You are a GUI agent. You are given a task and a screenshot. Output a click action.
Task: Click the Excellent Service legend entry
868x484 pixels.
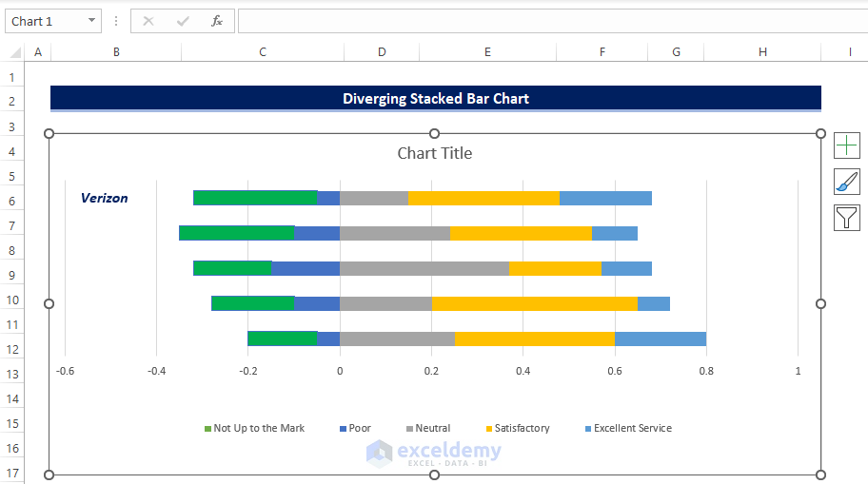click(632, 429)
